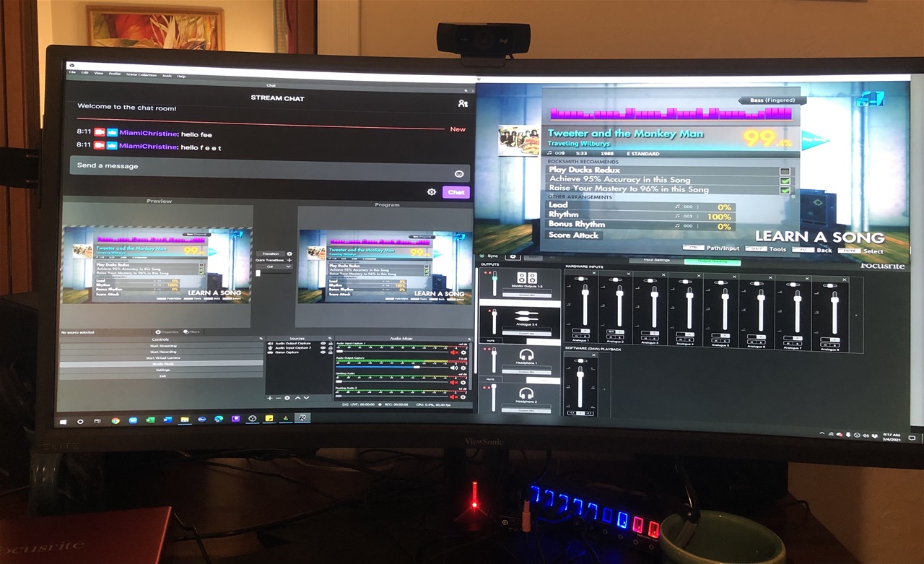Click Start Streaming in Controls
This screenshot has height=564, width=924.
pyautogui.click(x=162, y=346)
